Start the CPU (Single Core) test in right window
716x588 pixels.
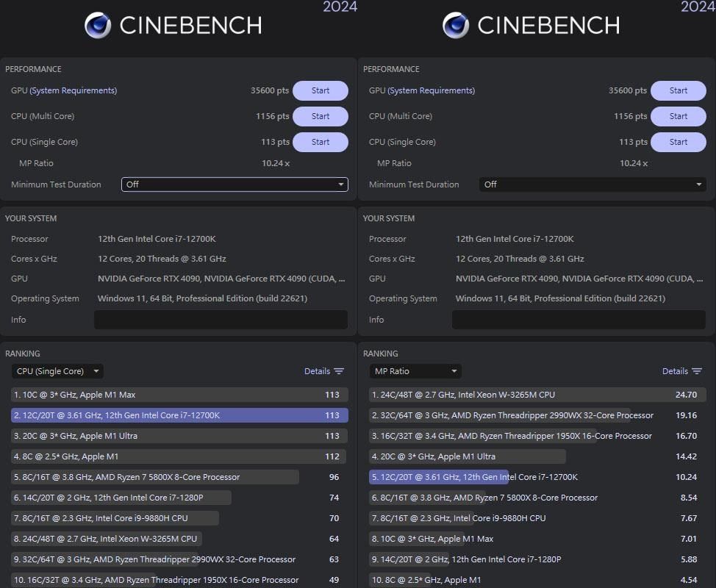(678, 142)
